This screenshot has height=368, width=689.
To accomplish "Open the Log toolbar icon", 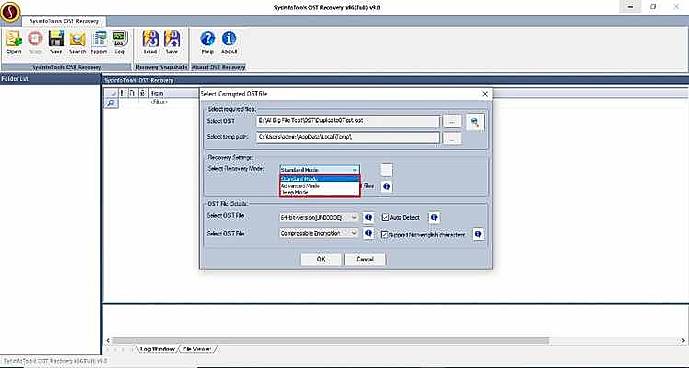I will (120, 43).
